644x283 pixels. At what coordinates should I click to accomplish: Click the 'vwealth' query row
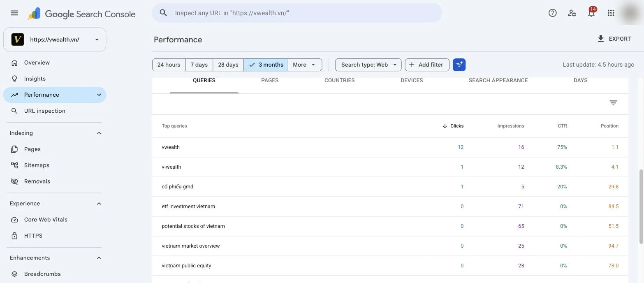point(390,147)
